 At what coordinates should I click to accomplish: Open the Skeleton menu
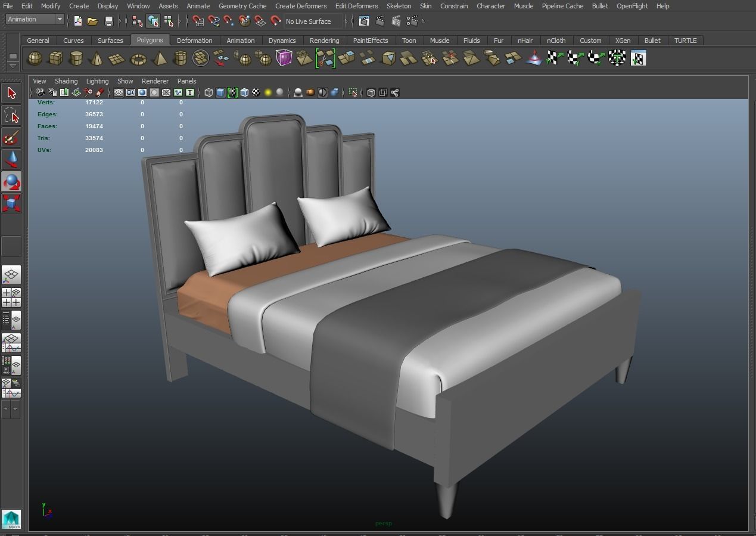pos(399,6)
